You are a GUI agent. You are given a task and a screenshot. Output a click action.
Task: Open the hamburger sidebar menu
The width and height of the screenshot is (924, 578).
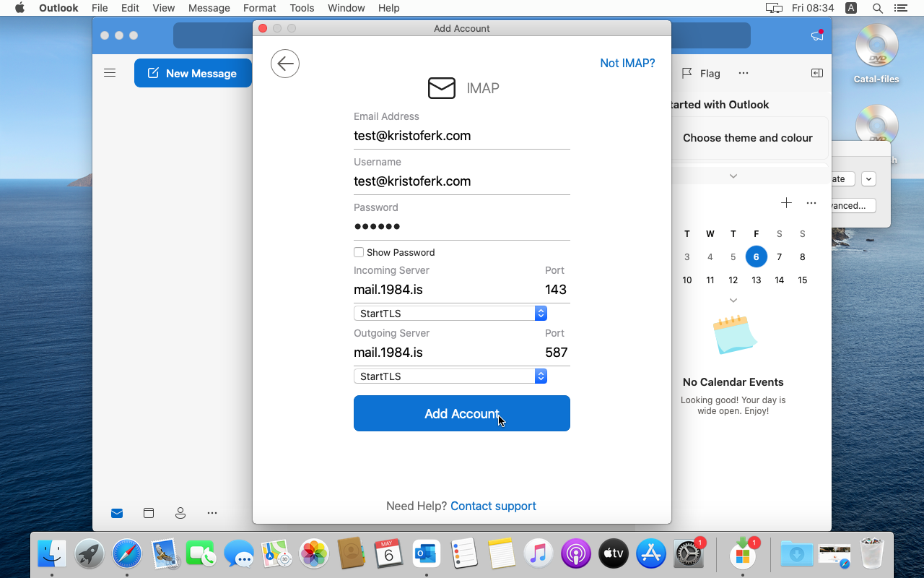pos(110,73)
